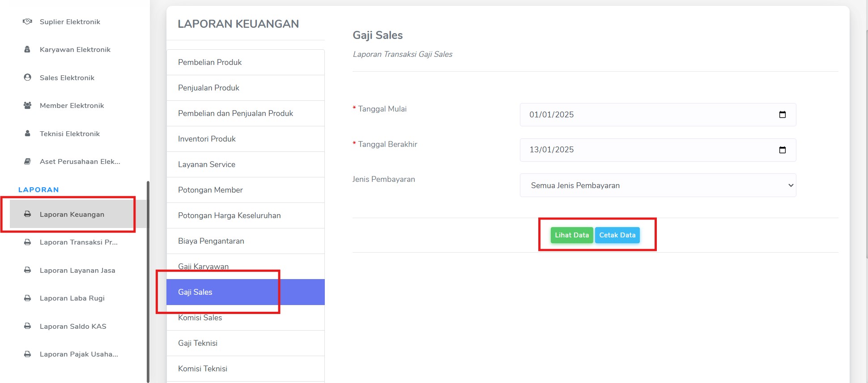Click sidebar vertical scrollbar

[148, 281]
